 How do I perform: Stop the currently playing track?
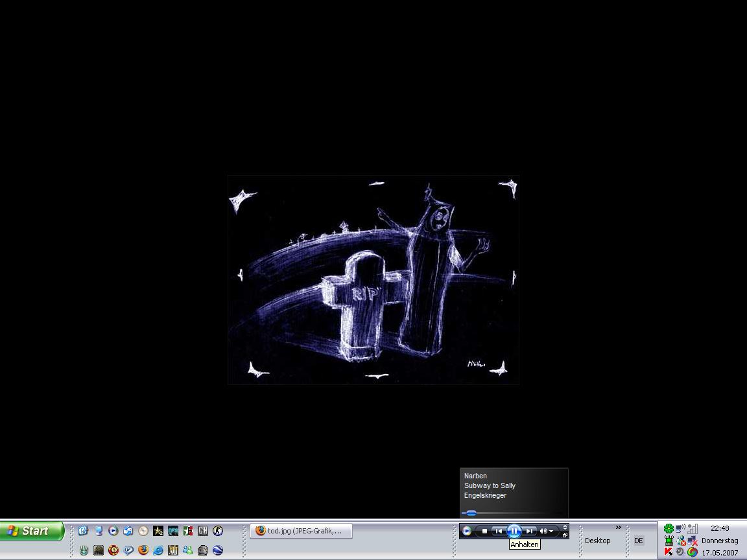point(484,531)
